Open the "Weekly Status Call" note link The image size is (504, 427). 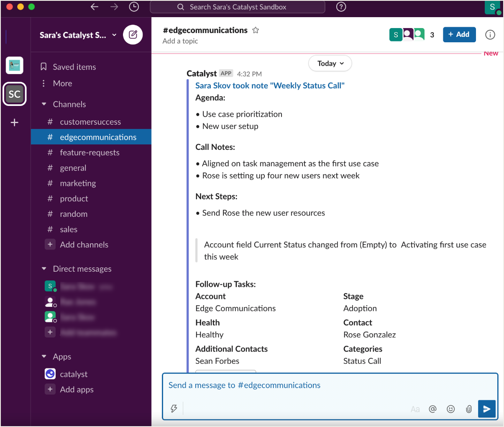point(270,85)
